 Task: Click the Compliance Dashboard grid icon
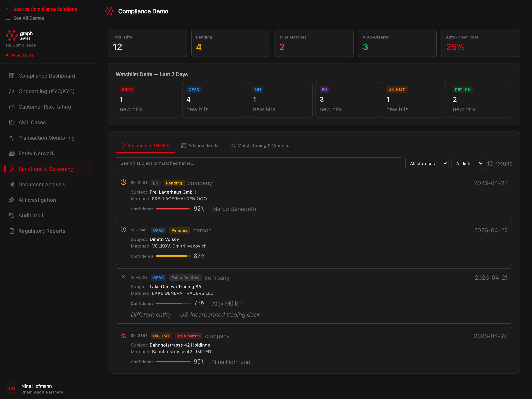coord(12,76)
